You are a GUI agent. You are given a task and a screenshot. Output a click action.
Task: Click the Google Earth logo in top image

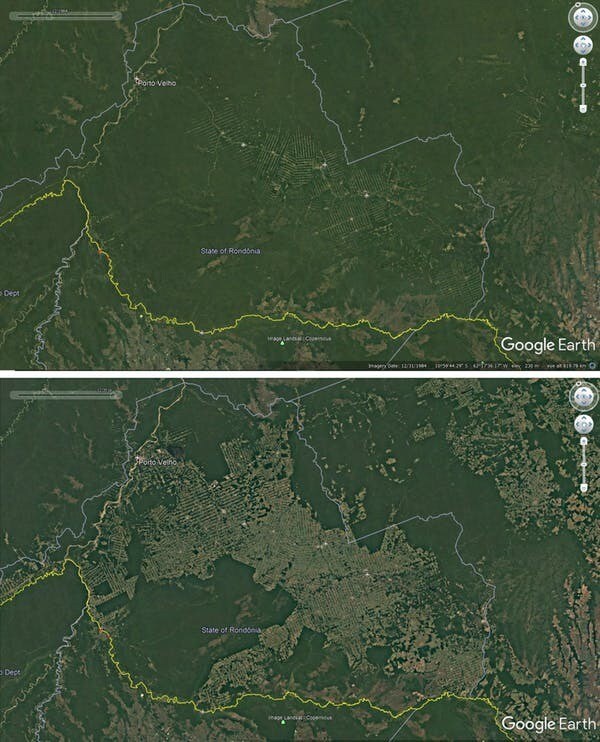547,345
